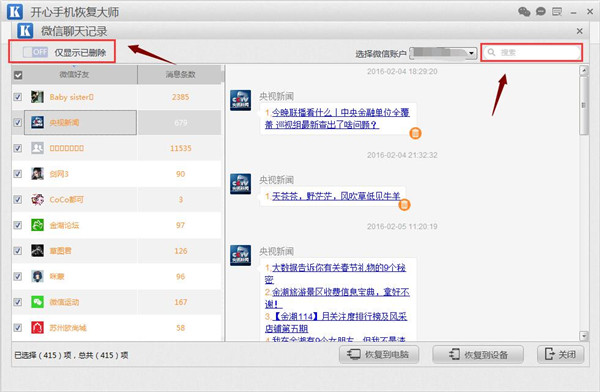Click the message count 11535
This screenshot has width=600, height=392.
pos(180,149)
